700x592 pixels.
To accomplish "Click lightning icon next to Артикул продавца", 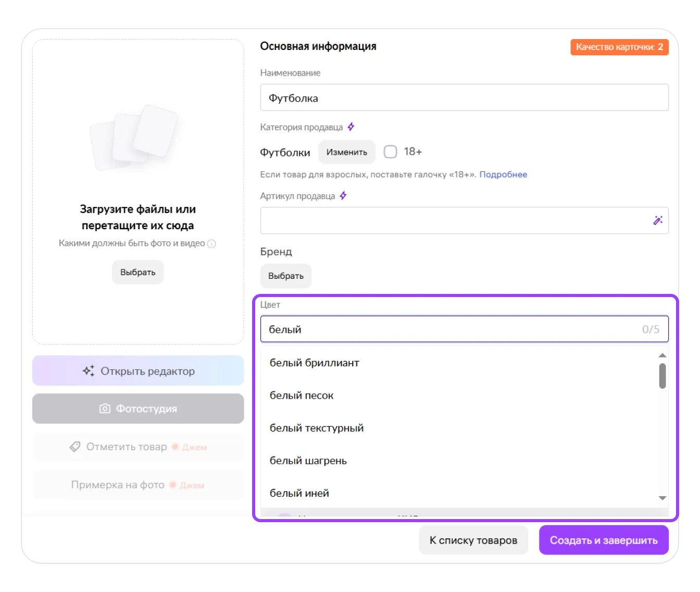I will click(x=343, y=196).
